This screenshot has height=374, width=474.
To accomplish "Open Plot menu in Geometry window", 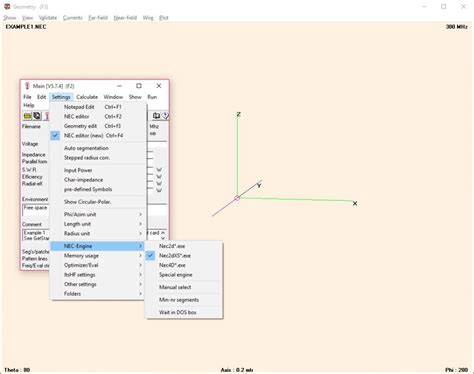I will click(164, 18).
